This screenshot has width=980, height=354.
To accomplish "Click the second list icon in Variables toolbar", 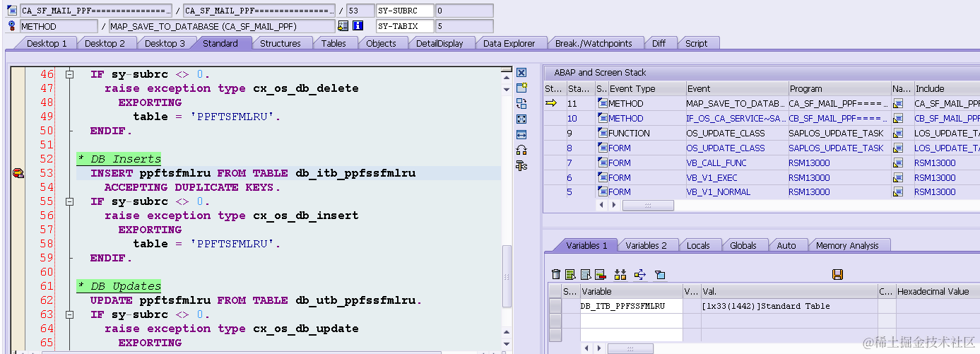I will click(x=585, y=274).
